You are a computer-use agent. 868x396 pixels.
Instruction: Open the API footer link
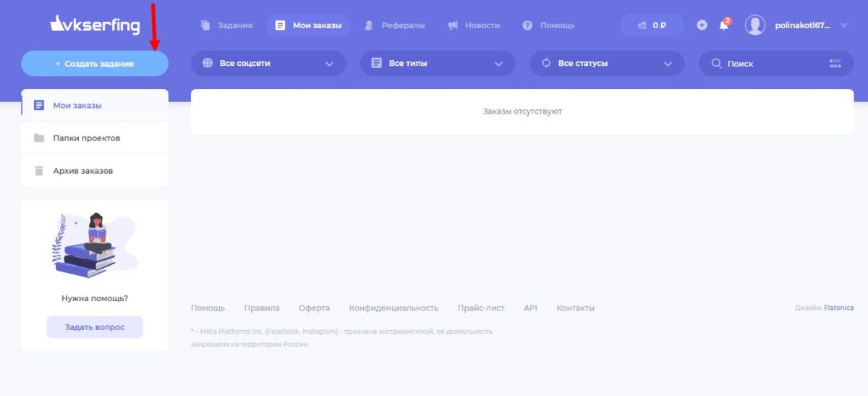pos(530,308)
